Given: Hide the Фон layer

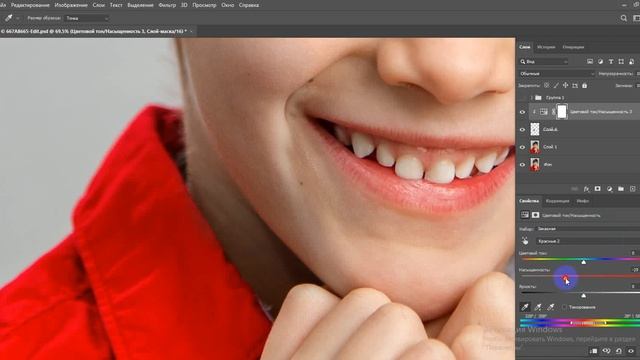Looking at the screenshot, I should point(522,164).
